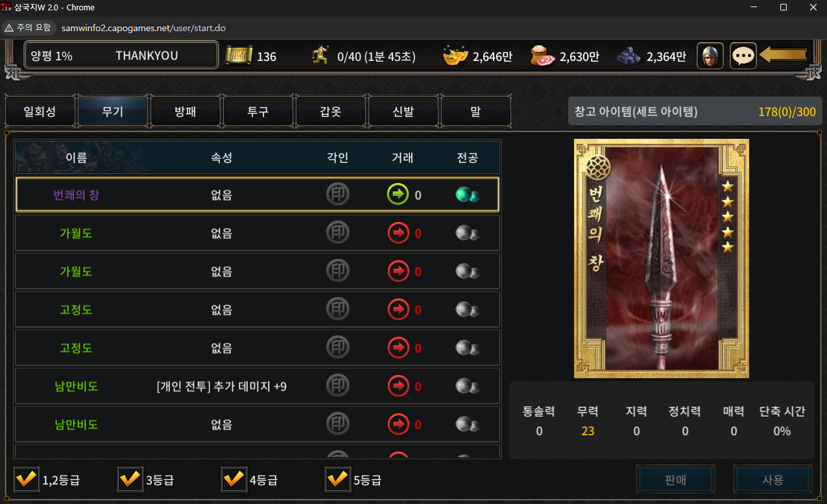Toggle the 3등급 grade checkbox

click(130, 480)
